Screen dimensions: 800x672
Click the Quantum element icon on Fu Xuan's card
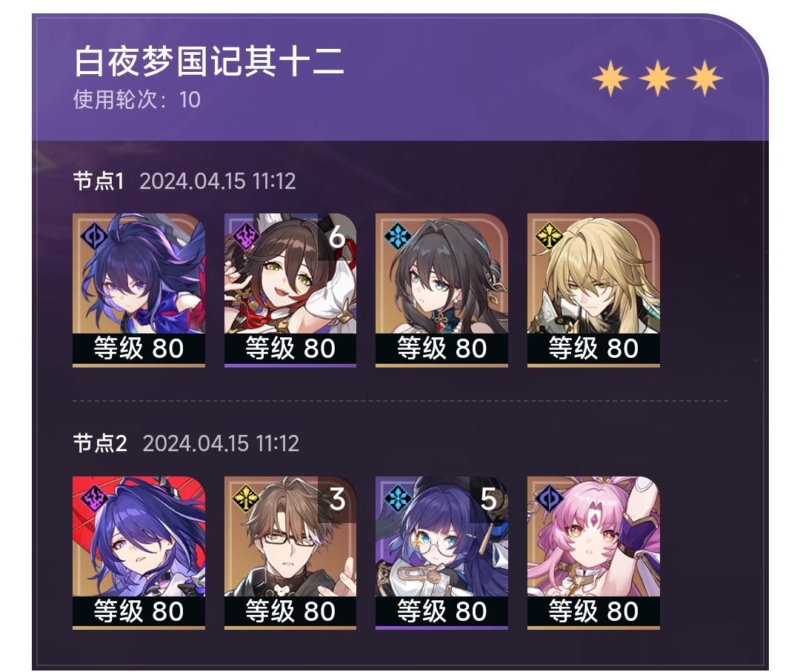pyautogui.click(x=549, y=499)
